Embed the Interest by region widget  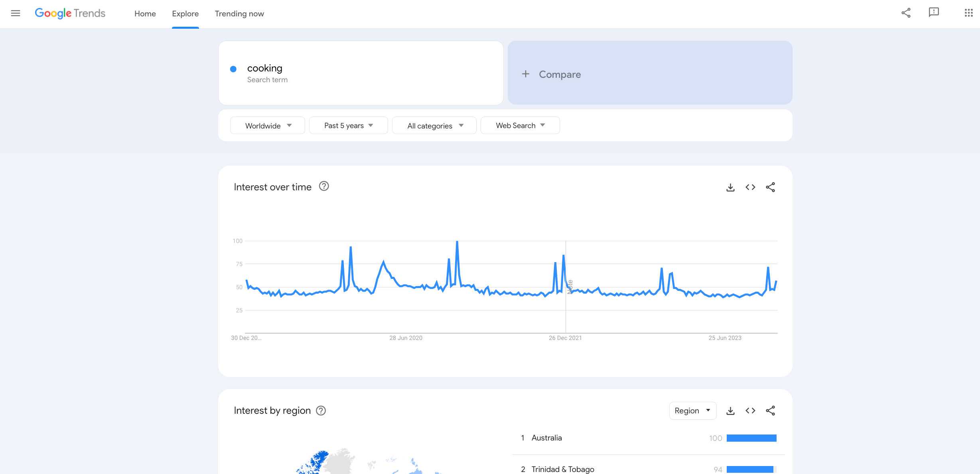pyautogui.click(x=750, y=411)
